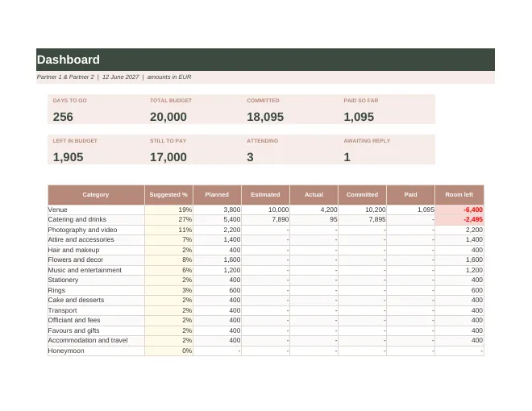This screenshot has height=411, width=532.
Task: Click Venue planned amount 3,800
Action: 217,210
